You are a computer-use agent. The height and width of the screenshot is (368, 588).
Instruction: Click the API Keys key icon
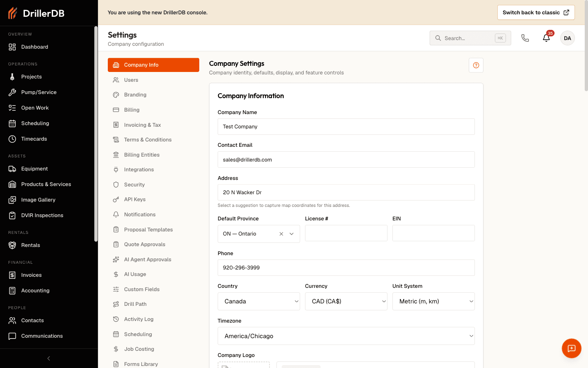[116, 200]
